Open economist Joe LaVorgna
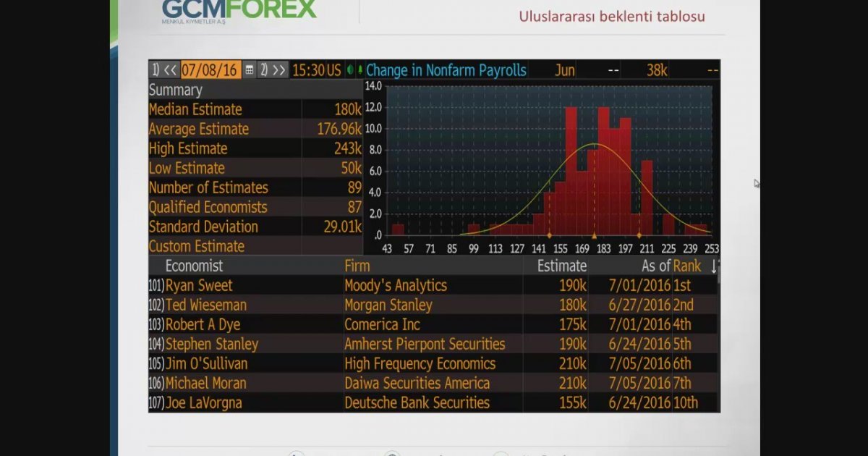This screenshot has width=868, height=456. [204, 402]
